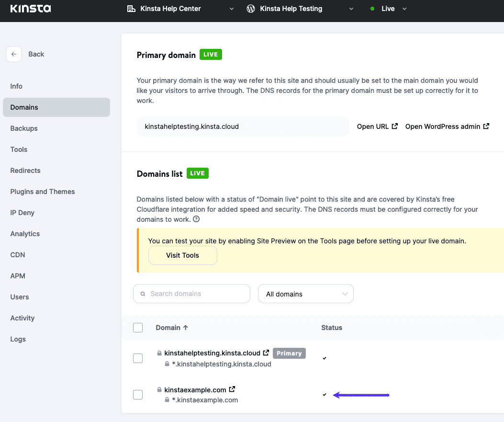
Task: Click the search magnifier in the domains search field
Action: [x=143, y=294]
